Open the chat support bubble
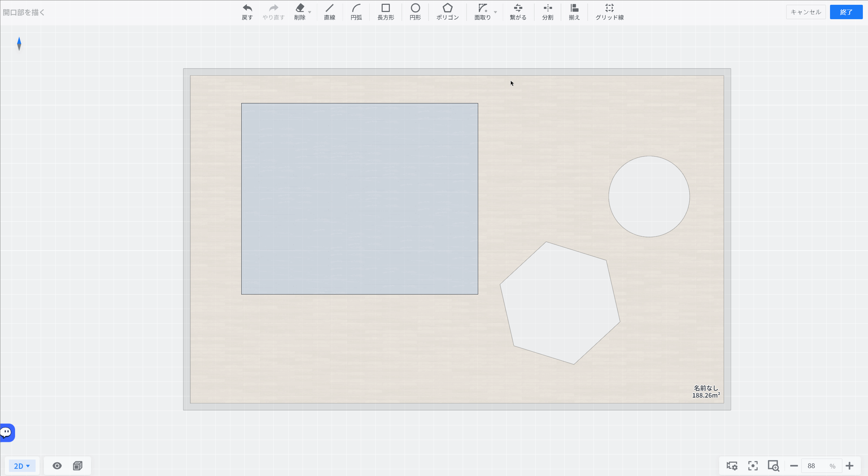 7,433
